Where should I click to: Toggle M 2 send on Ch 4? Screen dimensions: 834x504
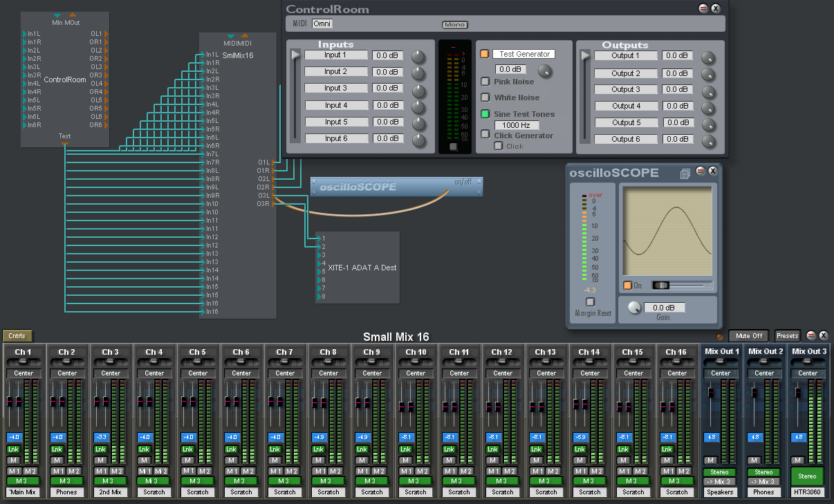point(160,471)
